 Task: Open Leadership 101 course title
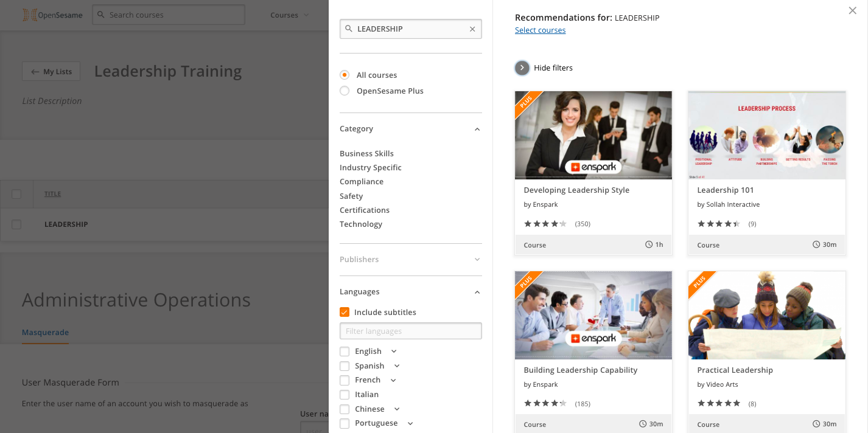(726, 190)
